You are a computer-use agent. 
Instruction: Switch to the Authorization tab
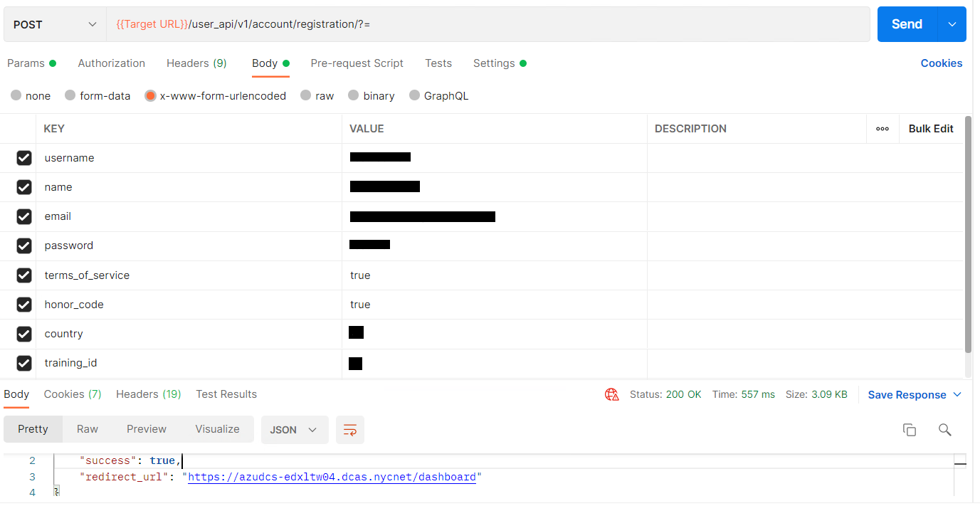tap(112, 63)
